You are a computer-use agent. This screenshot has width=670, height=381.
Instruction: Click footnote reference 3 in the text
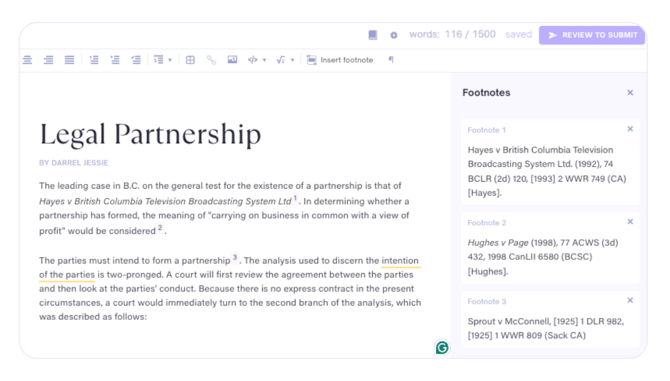(235, 258)
